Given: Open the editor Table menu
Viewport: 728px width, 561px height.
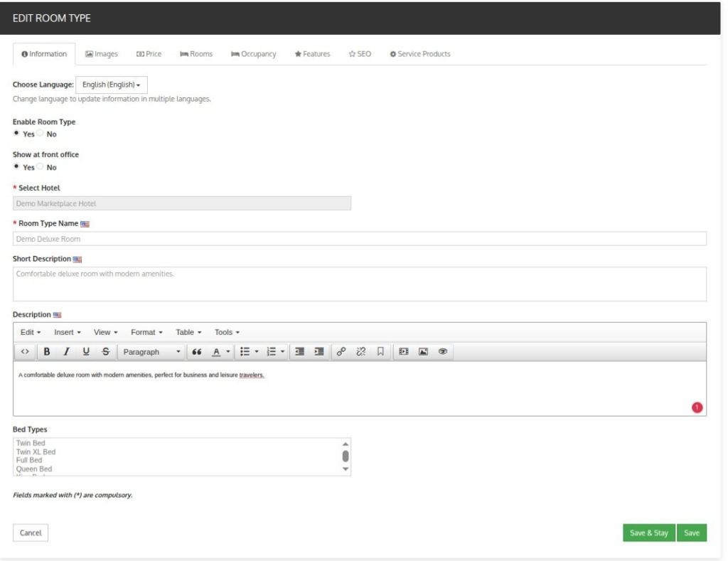Looking at the screenshot, I should pos(188,332).
